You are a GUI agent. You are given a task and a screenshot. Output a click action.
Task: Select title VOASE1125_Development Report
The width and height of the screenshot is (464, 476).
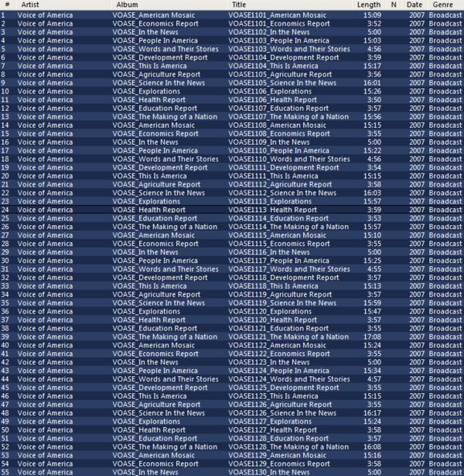pos(284,388)
